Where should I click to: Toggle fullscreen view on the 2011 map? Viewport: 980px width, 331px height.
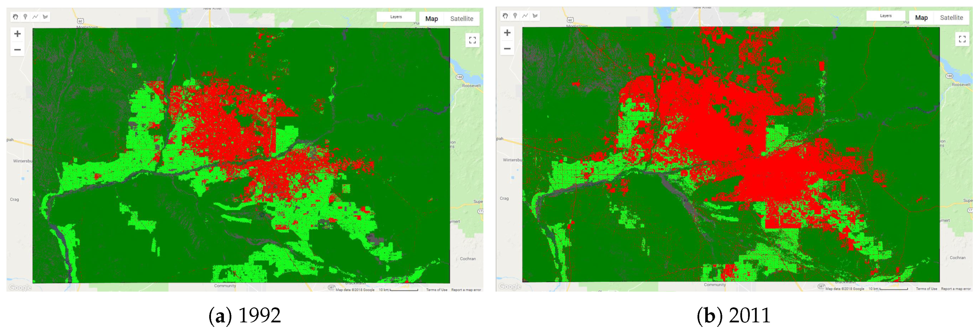pyautogui.click(x=962, y=39)
